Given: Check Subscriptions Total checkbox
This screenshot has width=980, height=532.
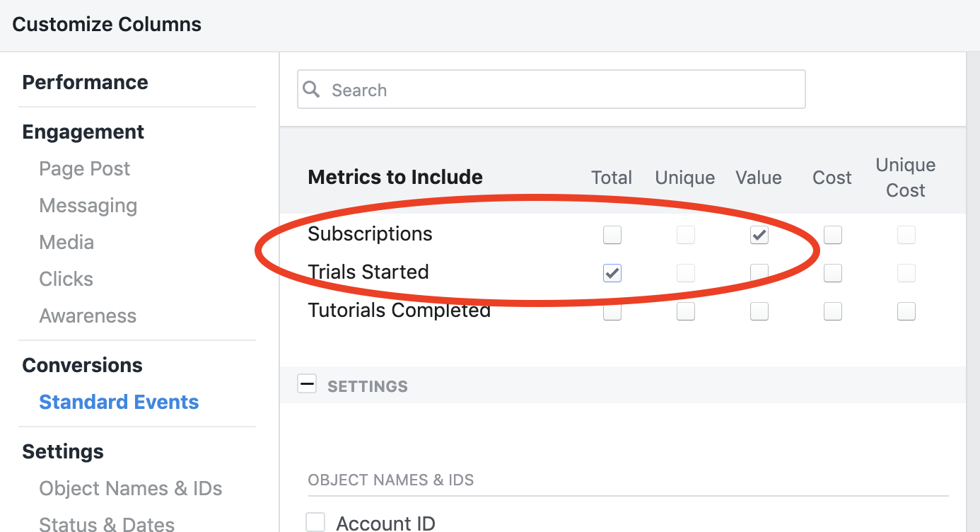Looking at the screenshot, I should click(612, 235).
